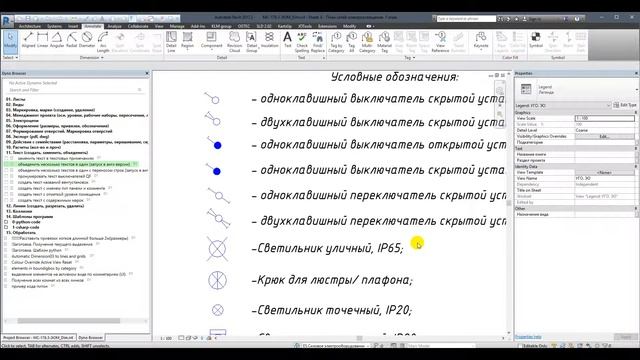This screenshot has height=360, width=640.
Task: Check box for 'создать текст с именем тип панели и коммента'
Action: pos(7,188)
